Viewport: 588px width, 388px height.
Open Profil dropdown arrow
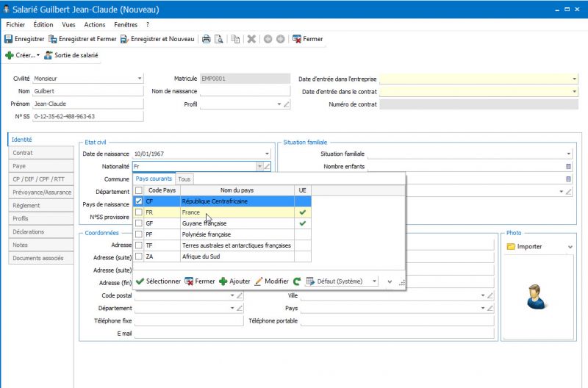[x=279, y=104]
